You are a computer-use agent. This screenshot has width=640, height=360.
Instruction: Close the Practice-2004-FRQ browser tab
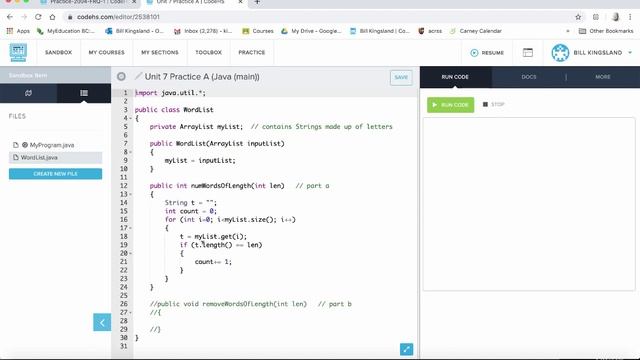[x=134, y=2]
